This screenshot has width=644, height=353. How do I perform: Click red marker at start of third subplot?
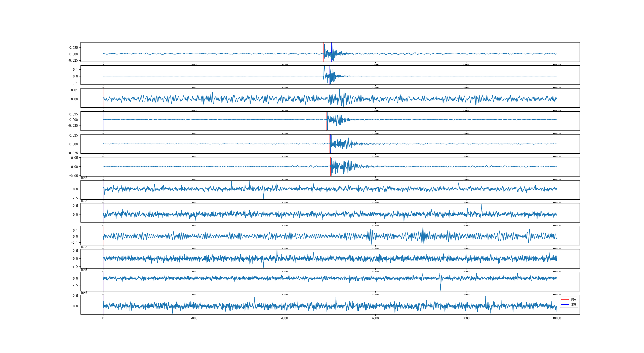(x=103, y=93)
